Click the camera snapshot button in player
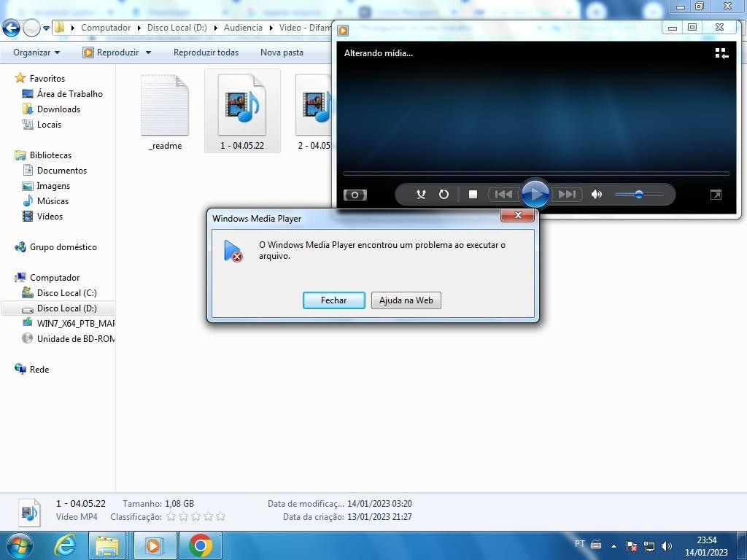 click(355, 195)
